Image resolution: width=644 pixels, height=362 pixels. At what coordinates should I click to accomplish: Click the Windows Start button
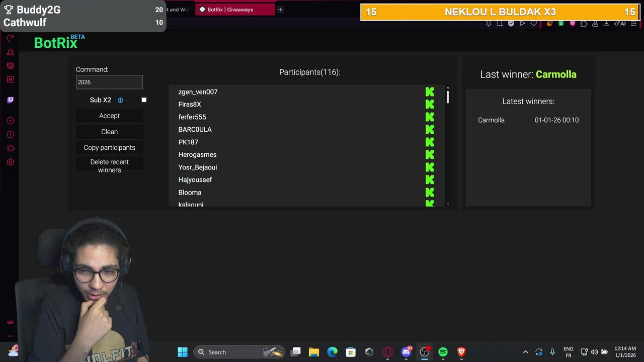[183, 352]
